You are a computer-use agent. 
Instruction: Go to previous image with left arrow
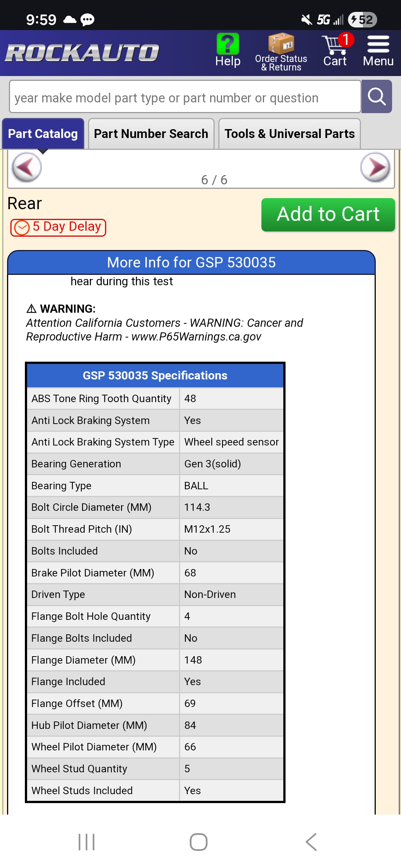click(x=27, y=167)
